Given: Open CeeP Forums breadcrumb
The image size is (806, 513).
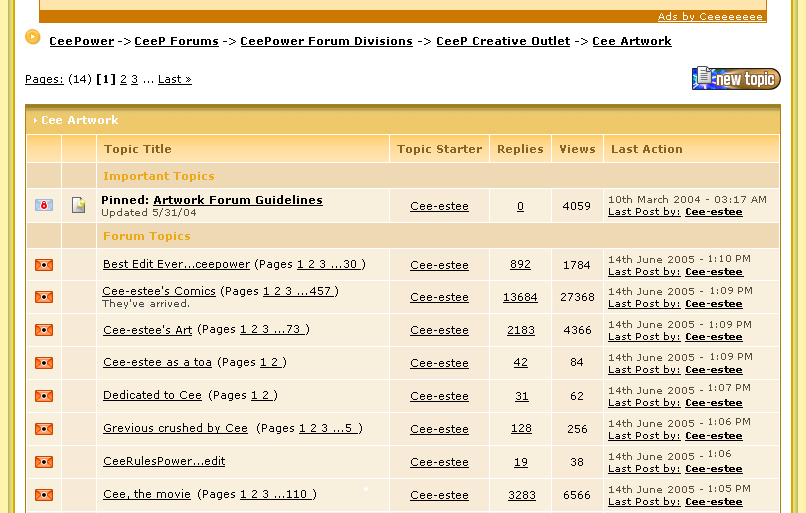Looking at the screenshot, I should pos(176,41).
